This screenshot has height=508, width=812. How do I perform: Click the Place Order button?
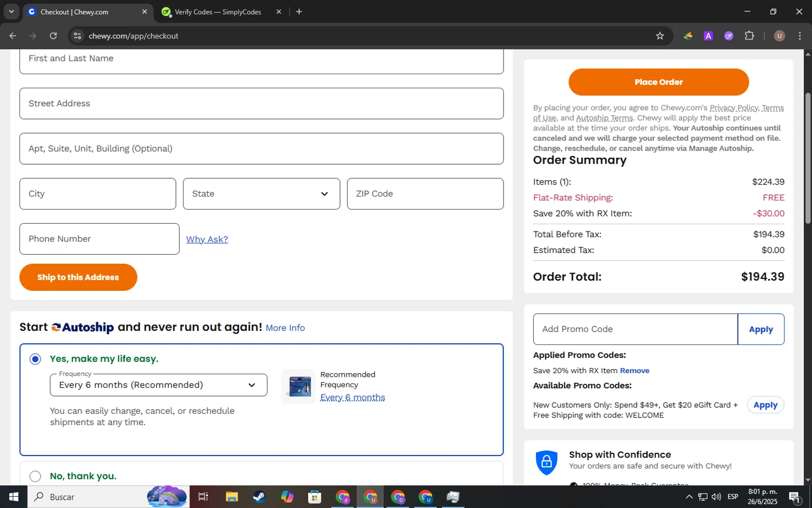click(x=658, y=82)
